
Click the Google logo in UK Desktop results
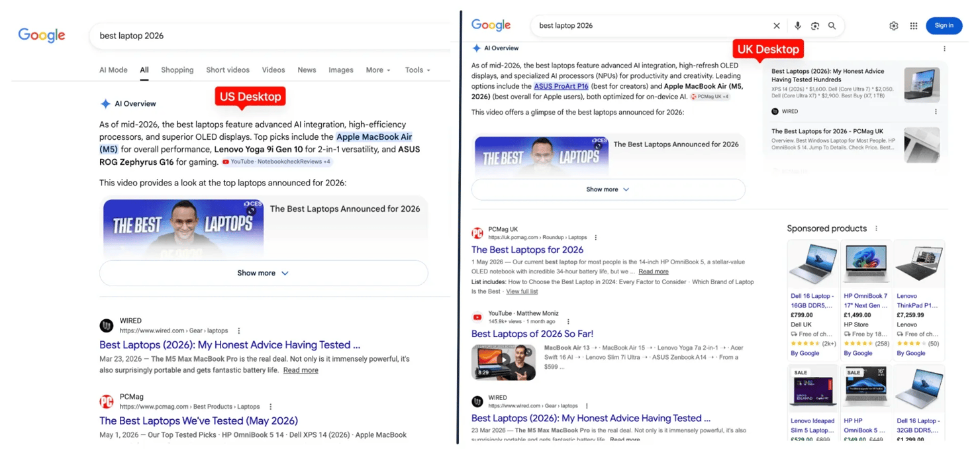[x=491, y=25]
